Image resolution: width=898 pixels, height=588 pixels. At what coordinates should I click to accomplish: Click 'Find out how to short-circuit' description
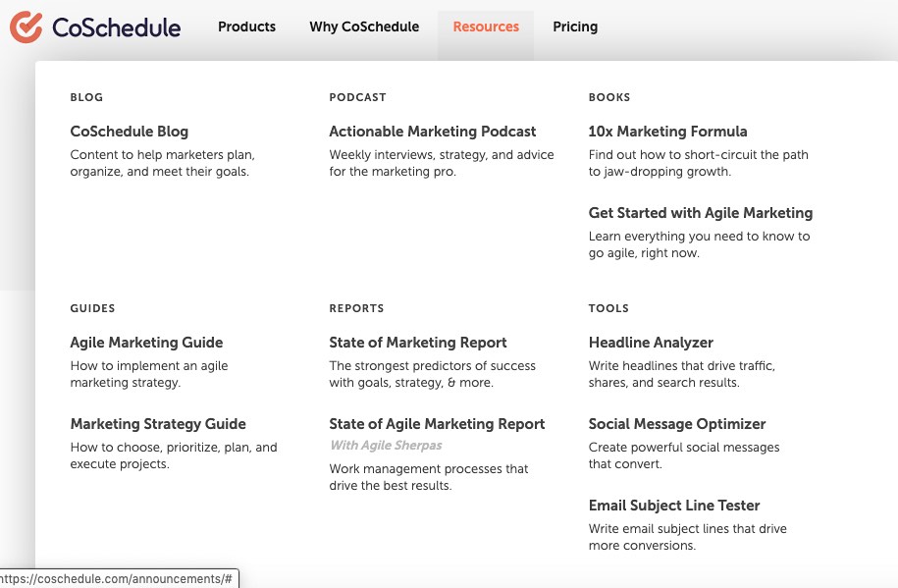click(x=698, y=163)
